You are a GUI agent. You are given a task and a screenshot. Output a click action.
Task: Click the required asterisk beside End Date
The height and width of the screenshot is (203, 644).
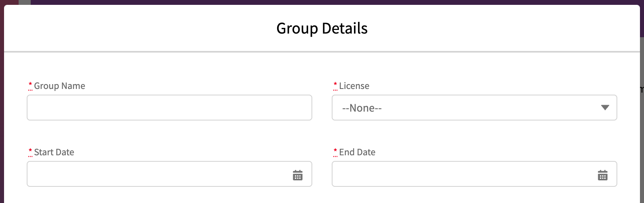point(335,151)
